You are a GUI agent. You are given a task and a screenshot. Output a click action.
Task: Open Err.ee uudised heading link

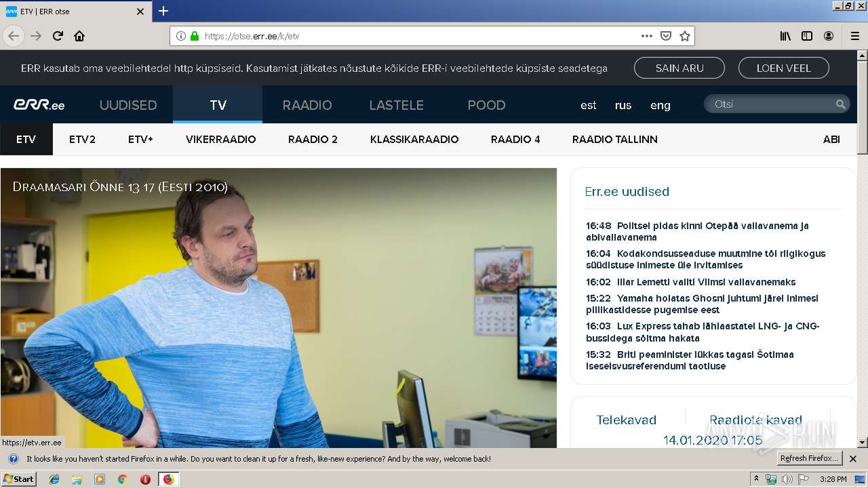627,192
